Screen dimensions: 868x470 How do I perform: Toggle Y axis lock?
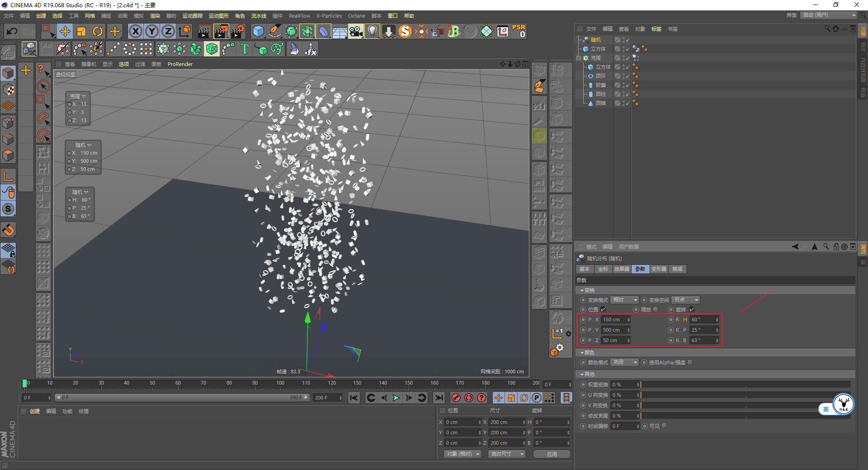152,32
